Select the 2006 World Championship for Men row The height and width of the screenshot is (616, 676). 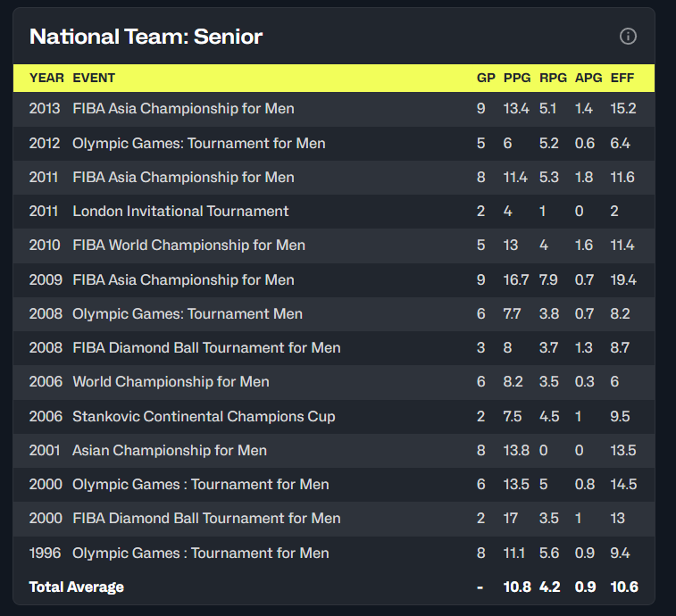[171, 381]
